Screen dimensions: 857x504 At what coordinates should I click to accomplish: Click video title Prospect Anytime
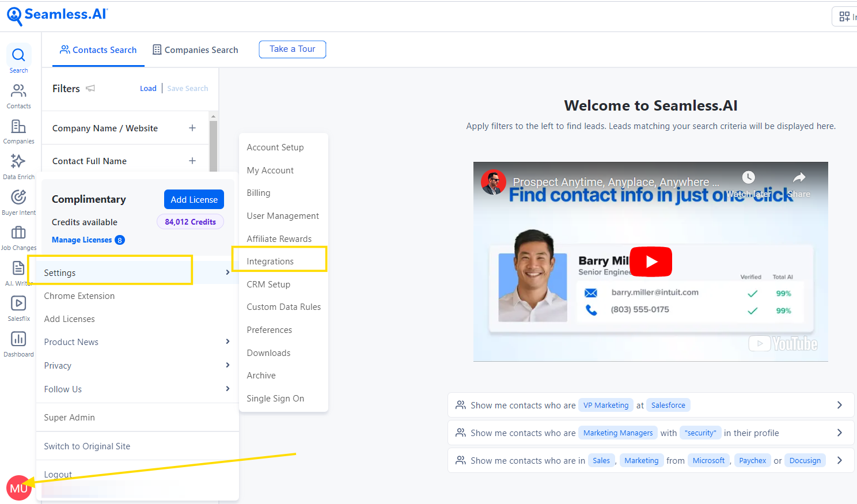[x=616, y=182]
